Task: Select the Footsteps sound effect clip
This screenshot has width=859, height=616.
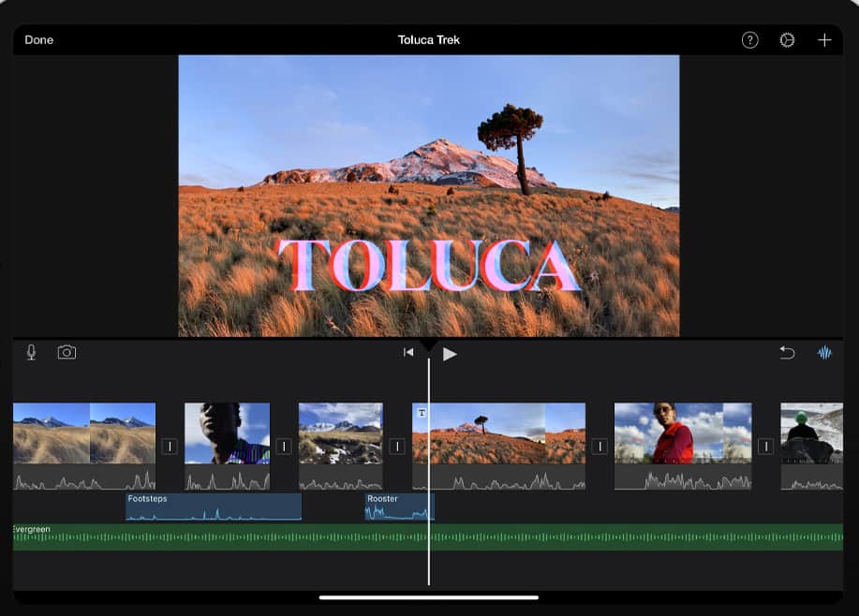Action: coord(214,506)
